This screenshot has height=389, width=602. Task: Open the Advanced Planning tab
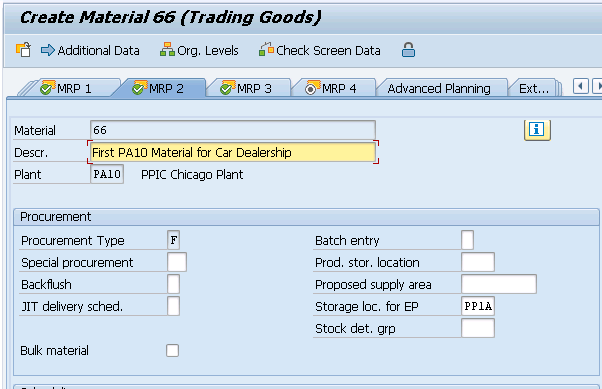[x=439, y=88]
